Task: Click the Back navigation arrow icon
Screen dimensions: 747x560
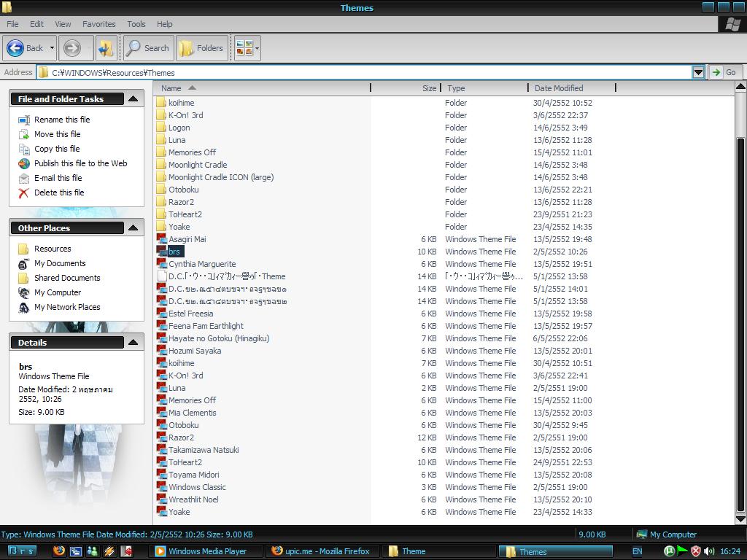Action: 15,48
